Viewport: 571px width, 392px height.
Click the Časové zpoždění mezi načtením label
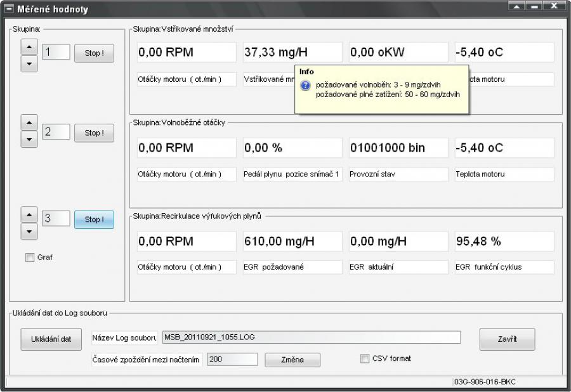146,360
